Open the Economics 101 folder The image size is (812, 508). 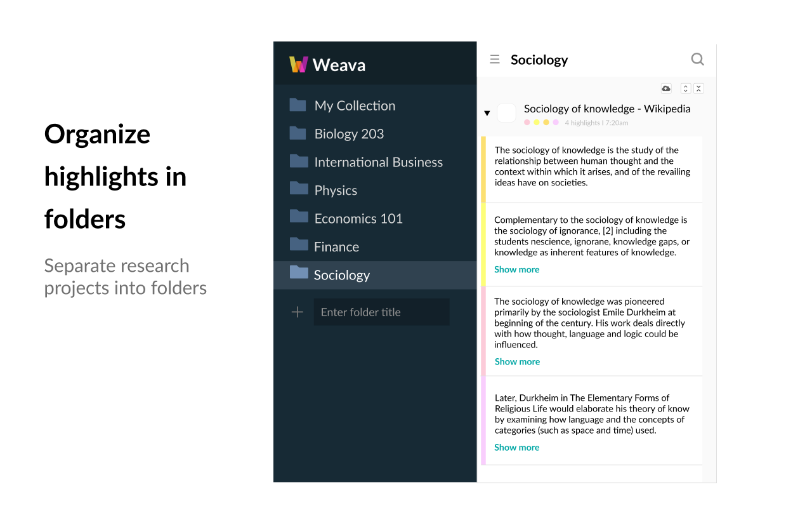pos(358,218)
